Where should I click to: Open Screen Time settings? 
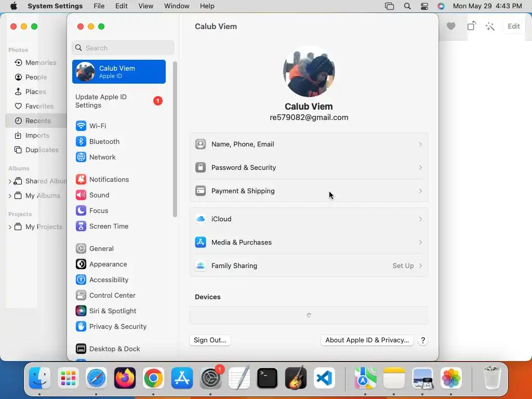102,227
